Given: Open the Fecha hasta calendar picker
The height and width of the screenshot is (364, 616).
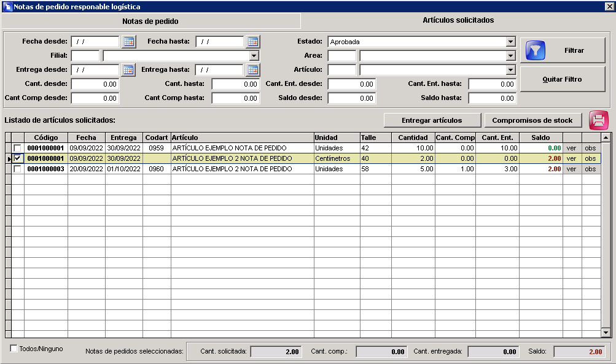Looking at the screenshot, I should pos(253,42).
